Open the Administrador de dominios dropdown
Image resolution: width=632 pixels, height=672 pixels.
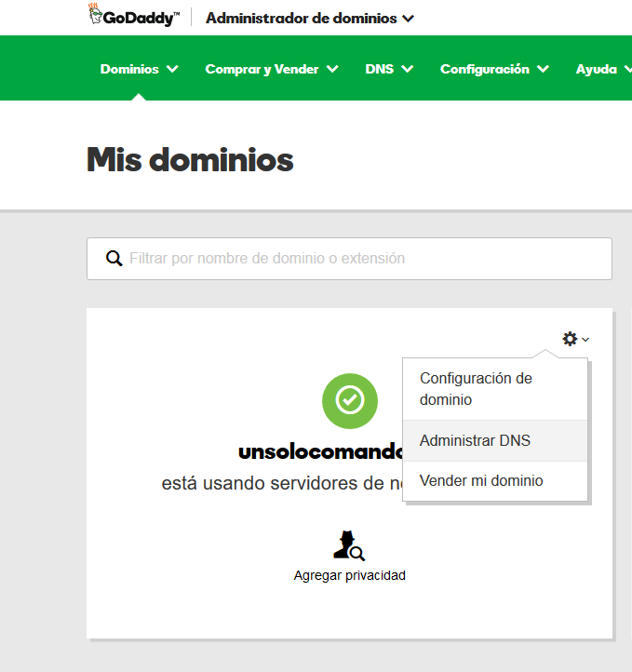click(310, 19)
